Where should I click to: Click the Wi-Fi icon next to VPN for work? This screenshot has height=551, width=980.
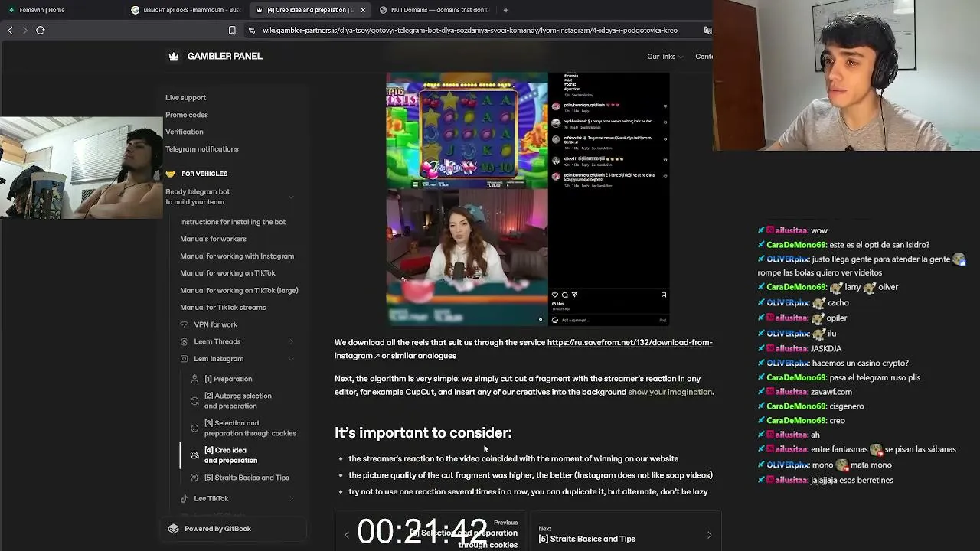pos(184,324)
